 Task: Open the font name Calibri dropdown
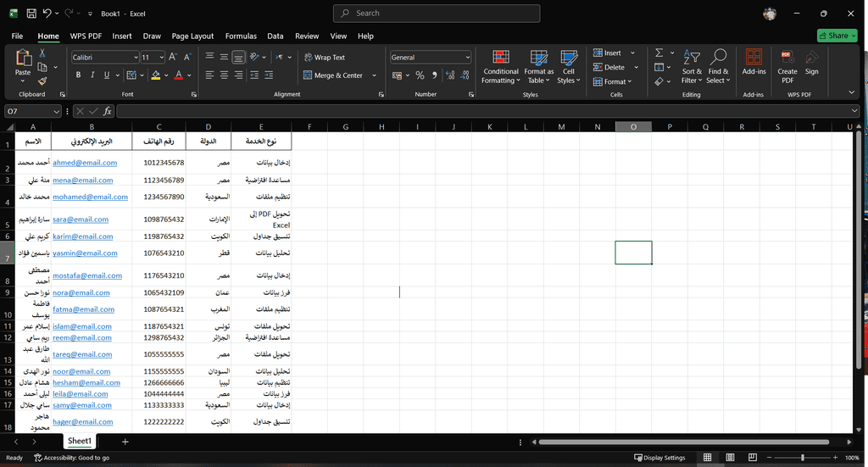(x=135, y=58)
